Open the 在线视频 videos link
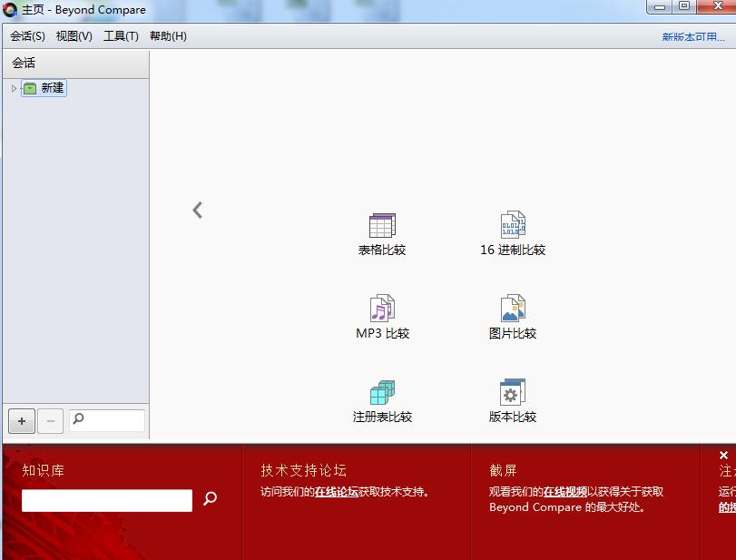 tap(565, 491)
